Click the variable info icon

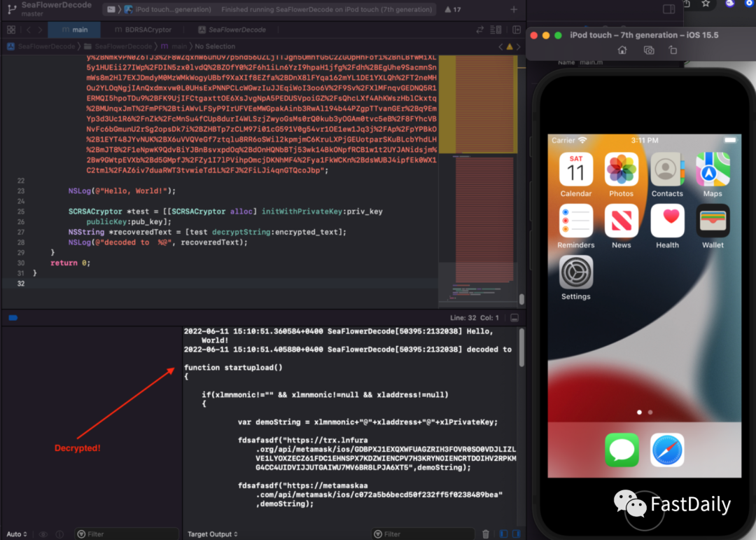(59, 534)
